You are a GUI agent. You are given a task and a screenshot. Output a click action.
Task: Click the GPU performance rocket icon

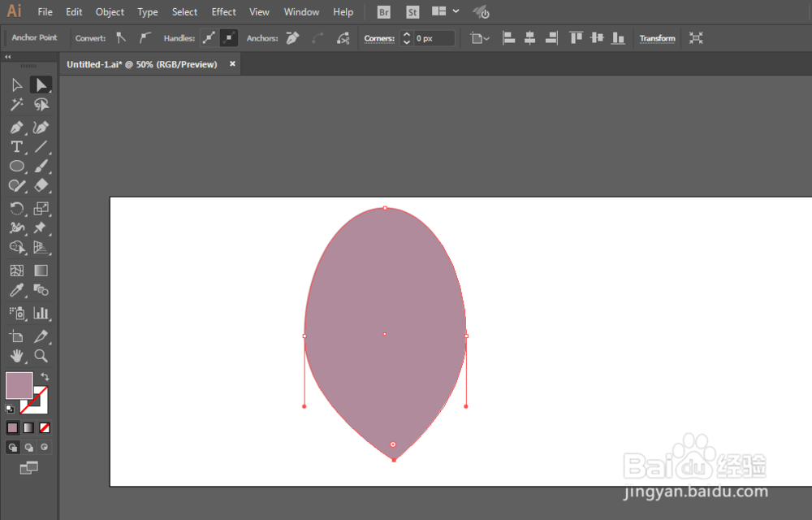point(481,12)
